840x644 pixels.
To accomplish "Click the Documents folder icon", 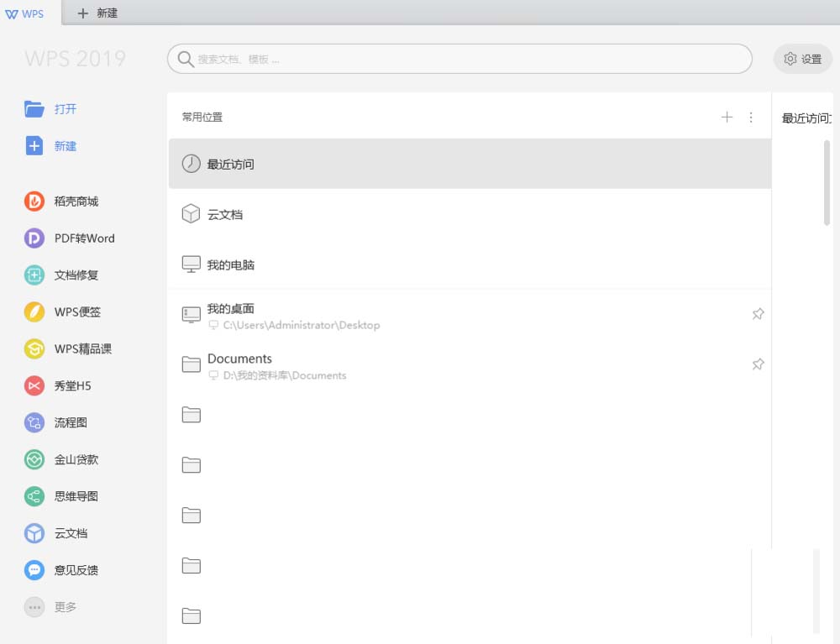I will 192,364.
